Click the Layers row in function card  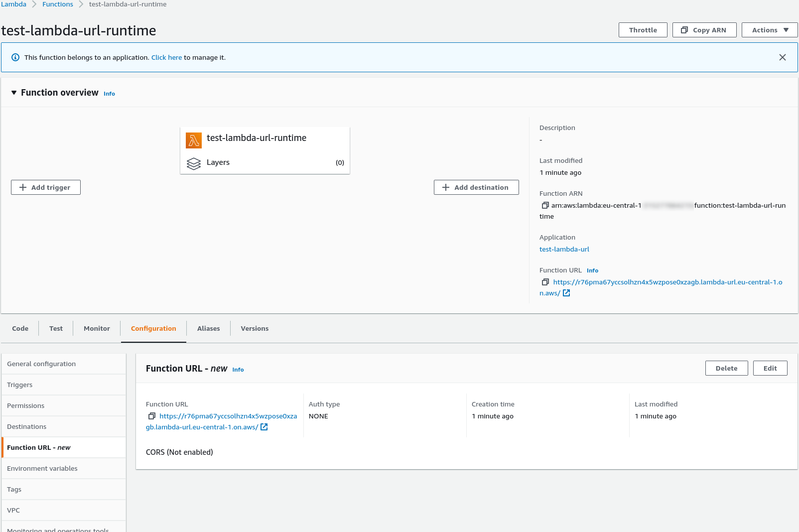pos(265,163)
